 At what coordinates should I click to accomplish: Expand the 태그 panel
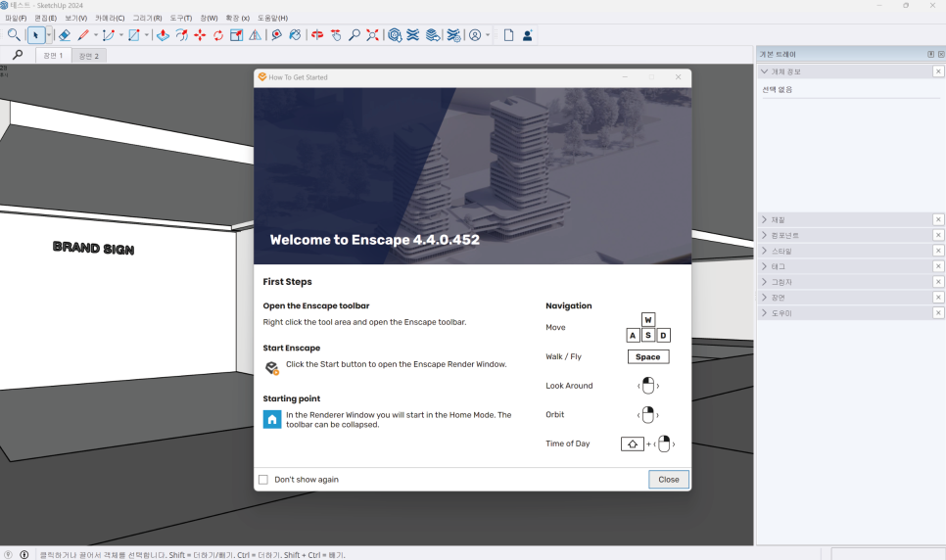coord(765,266)
